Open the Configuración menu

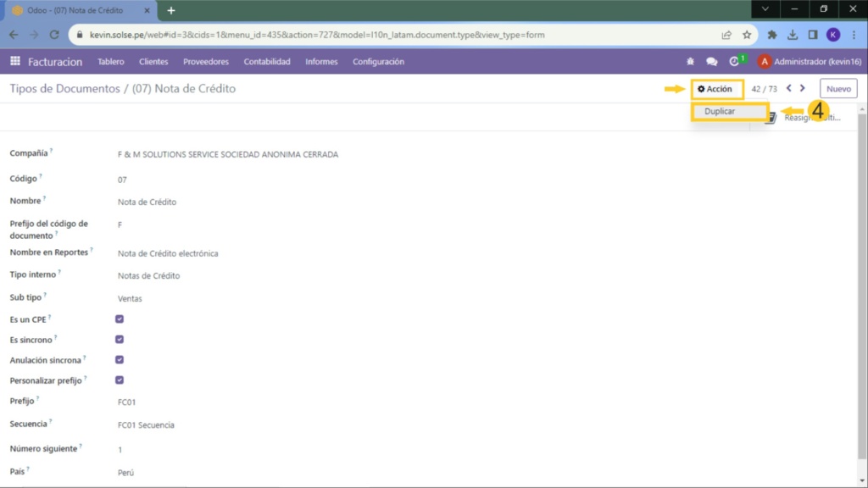coord(378,62)
